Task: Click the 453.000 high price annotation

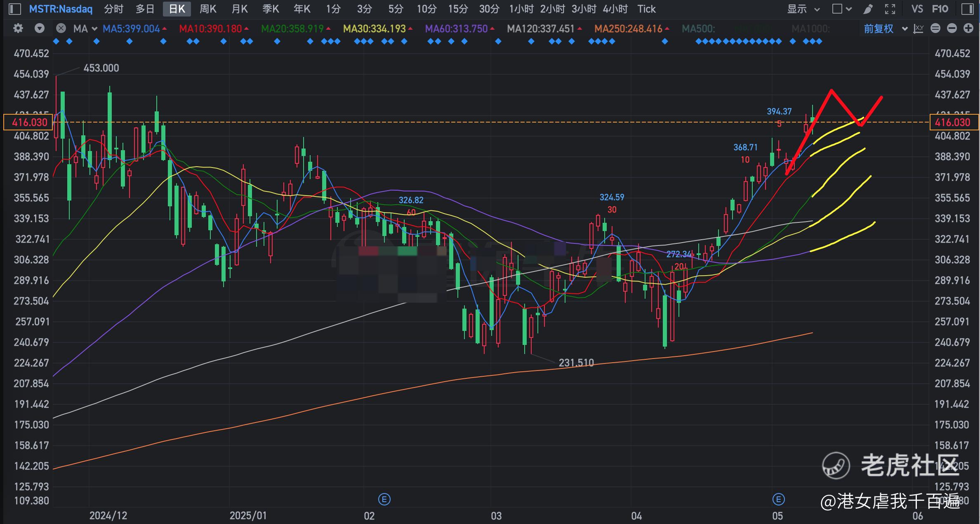Action: (101, 68)
